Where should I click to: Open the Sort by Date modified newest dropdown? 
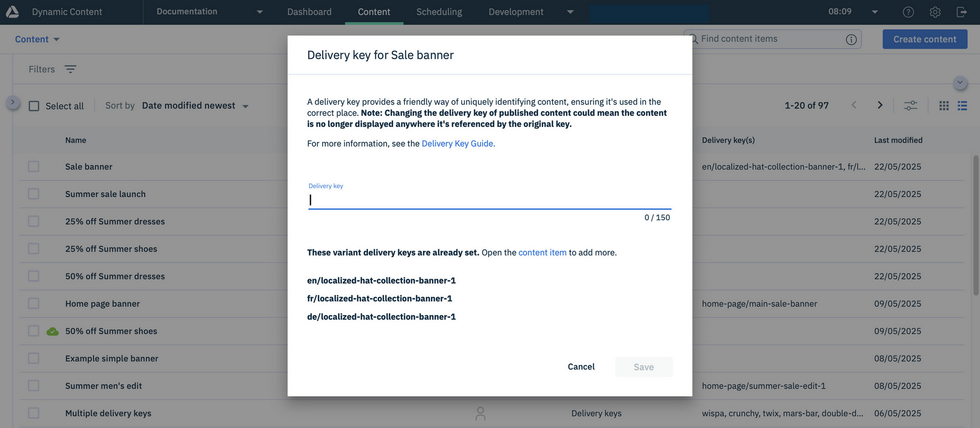195,106
